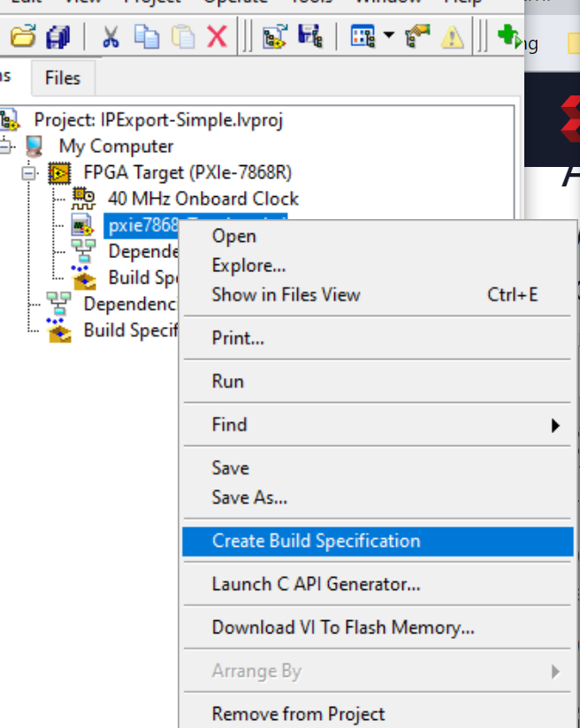Click the Paste clipboard icon
Viewport: 580px width, 728px height.
(183, 37)
